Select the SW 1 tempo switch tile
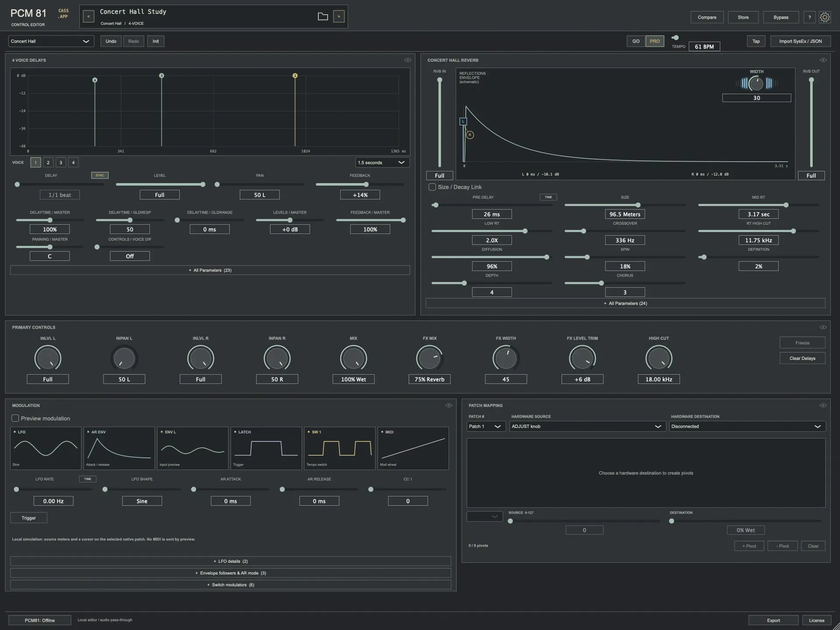Image resolution: width=840 pixels, height=630 pixels. (339, 448)
